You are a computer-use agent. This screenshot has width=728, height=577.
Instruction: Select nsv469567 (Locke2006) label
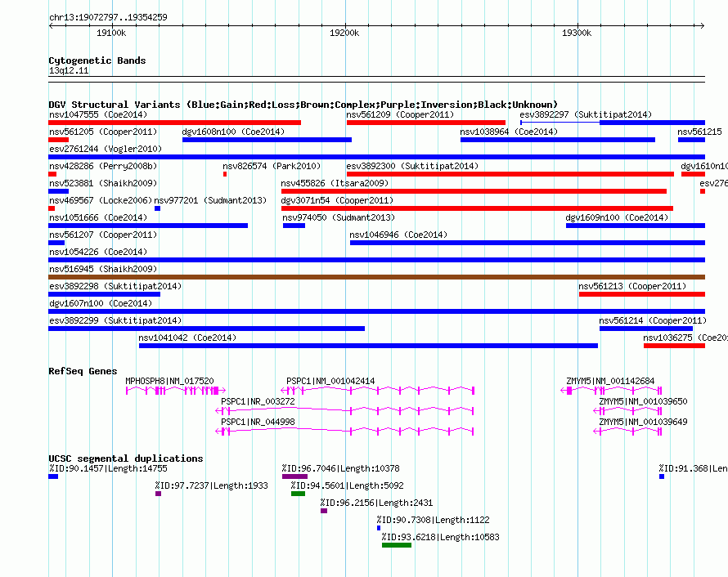click(x=101, y=200)
